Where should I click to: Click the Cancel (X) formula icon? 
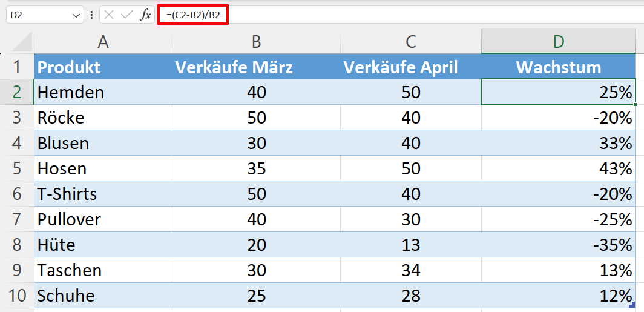tap(109, 15)
